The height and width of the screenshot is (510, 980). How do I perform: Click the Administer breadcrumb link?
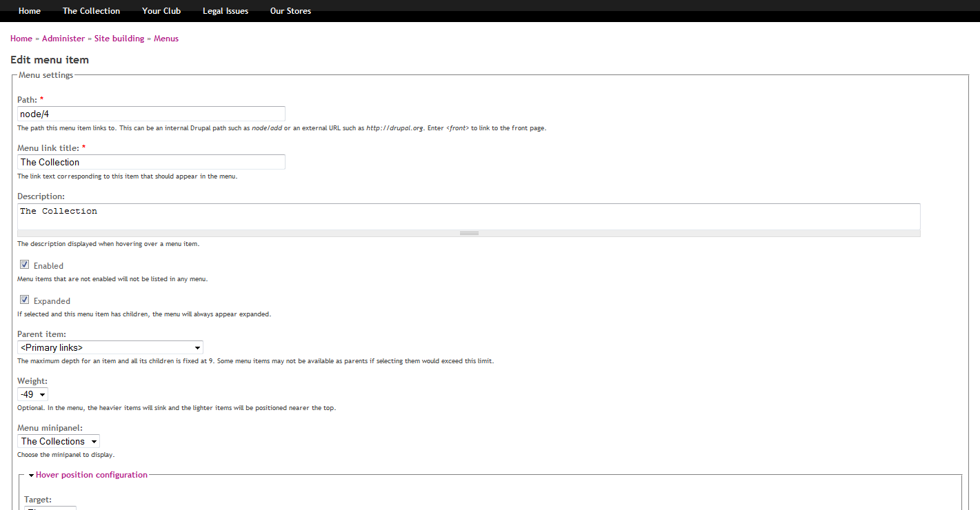[x=63, y=38]
